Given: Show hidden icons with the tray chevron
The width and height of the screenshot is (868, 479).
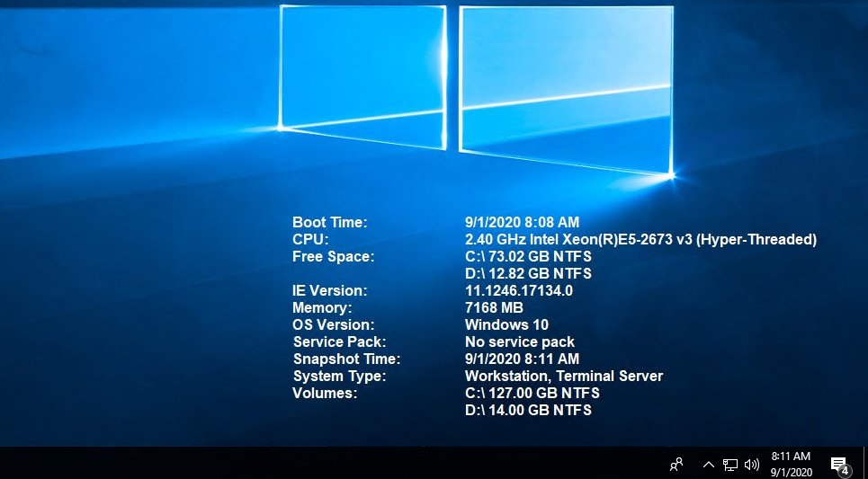Looking at the screenshot, I should [709, 465].
